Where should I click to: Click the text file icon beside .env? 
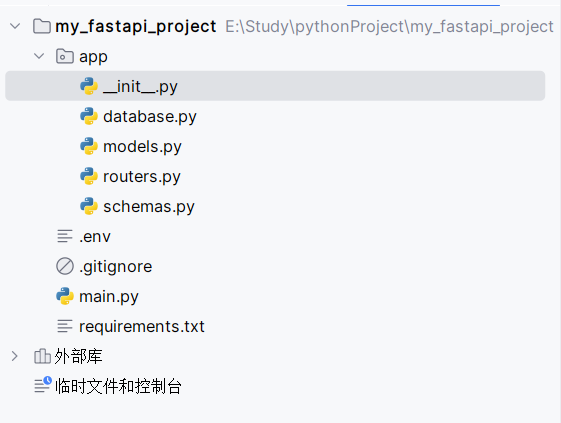point(65,236)
